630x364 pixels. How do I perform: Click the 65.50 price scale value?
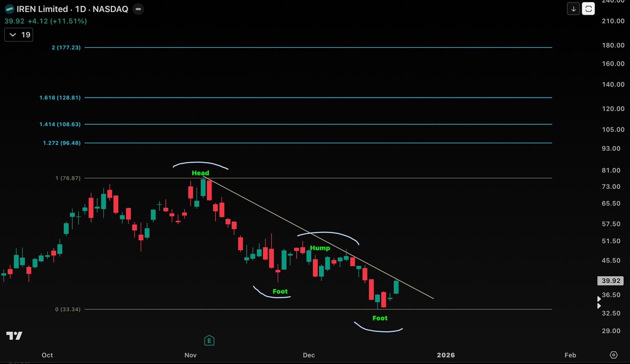tap(612, 204)
